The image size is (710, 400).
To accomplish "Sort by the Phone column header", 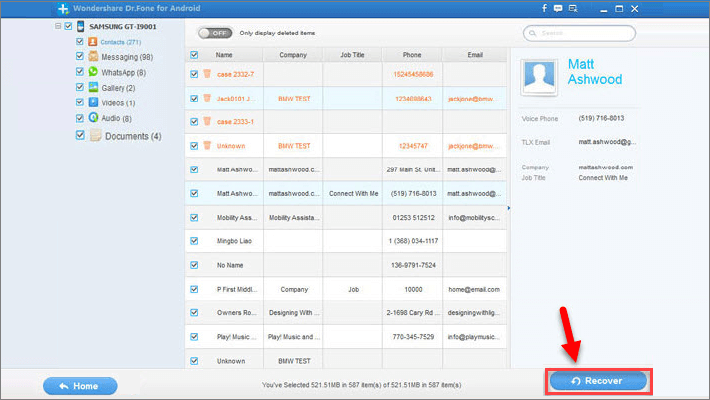I will (x=412, y=55).
